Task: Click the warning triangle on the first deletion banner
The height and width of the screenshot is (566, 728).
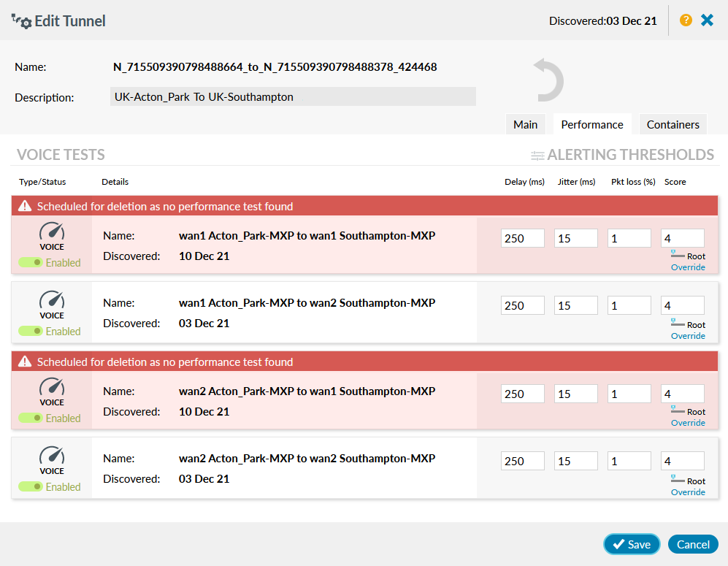Action: [24, 206]
